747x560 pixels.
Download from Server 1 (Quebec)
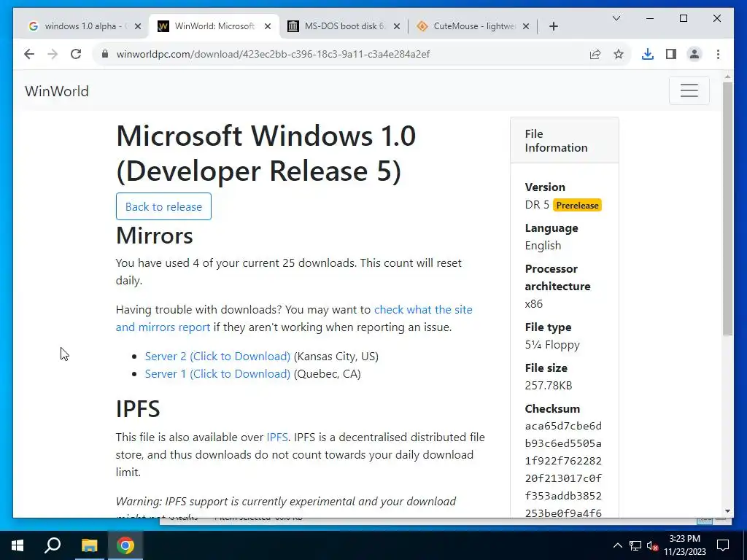tap(217, 374)
